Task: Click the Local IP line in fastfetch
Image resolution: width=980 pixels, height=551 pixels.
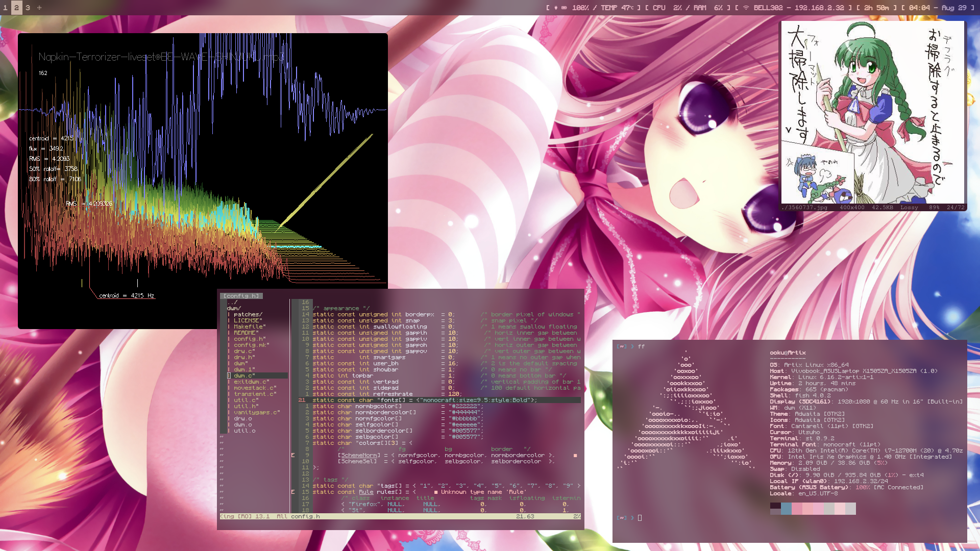Action: (x=829, y=481)
